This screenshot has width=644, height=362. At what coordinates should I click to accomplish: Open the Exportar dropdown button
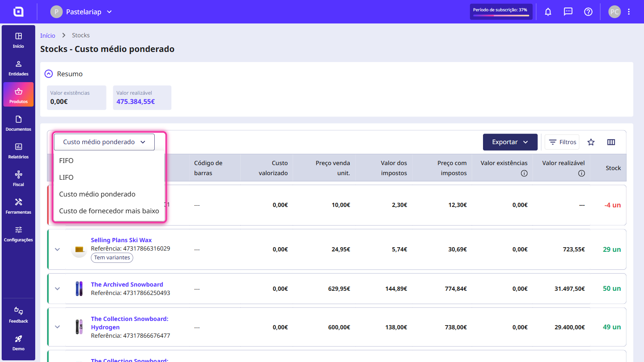coord(510,142)
